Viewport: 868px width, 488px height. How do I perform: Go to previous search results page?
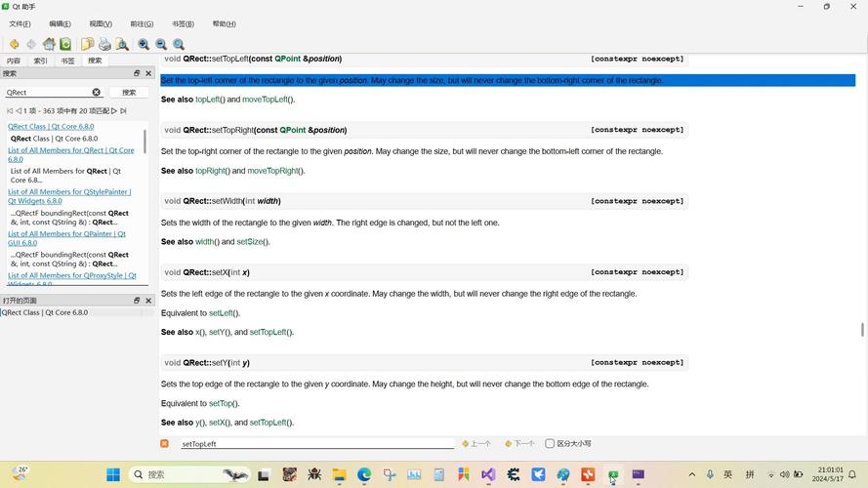19,110
